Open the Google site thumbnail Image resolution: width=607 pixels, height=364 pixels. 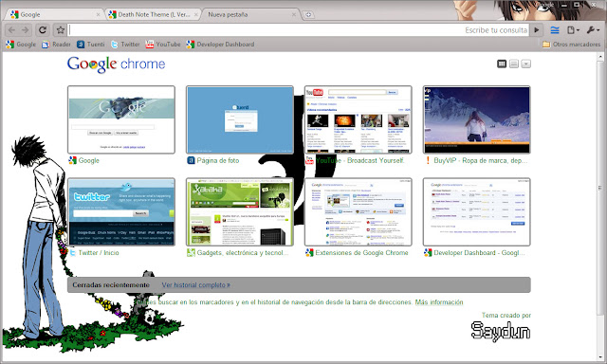[x=121, y=119]
